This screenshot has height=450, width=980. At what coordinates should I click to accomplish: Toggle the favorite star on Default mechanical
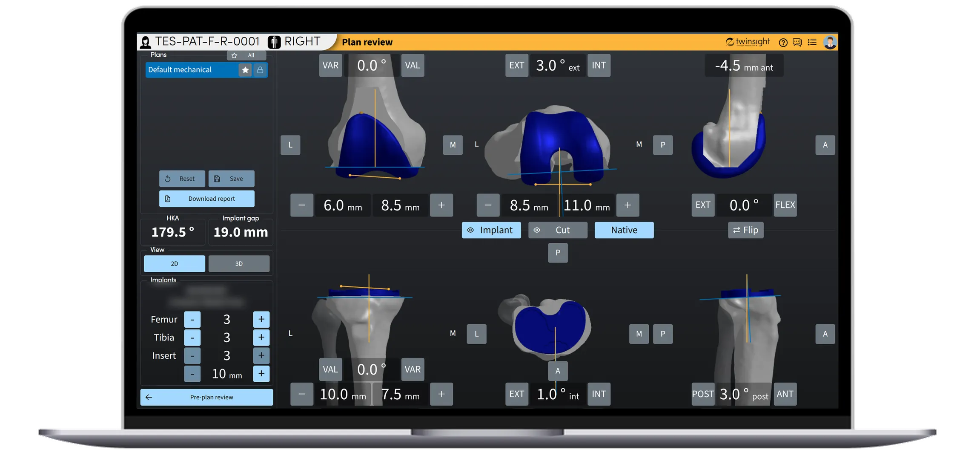[x=245, y=70]
